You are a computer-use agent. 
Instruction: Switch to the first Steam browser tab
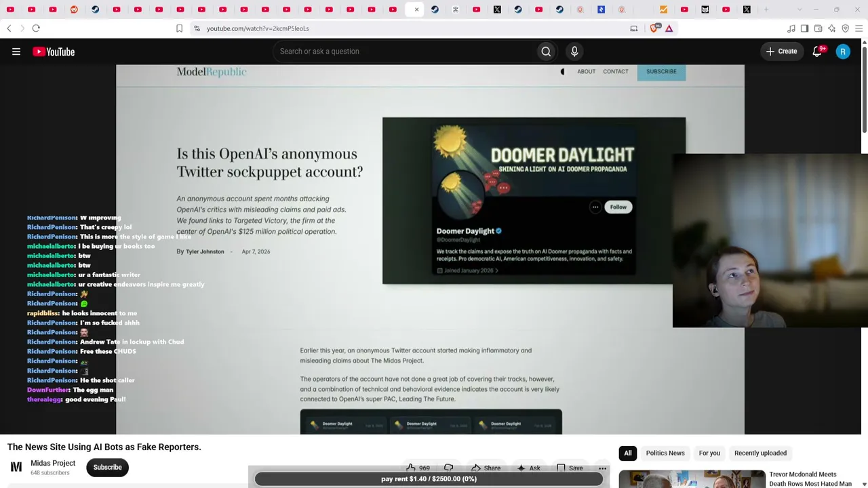[95, 9]
